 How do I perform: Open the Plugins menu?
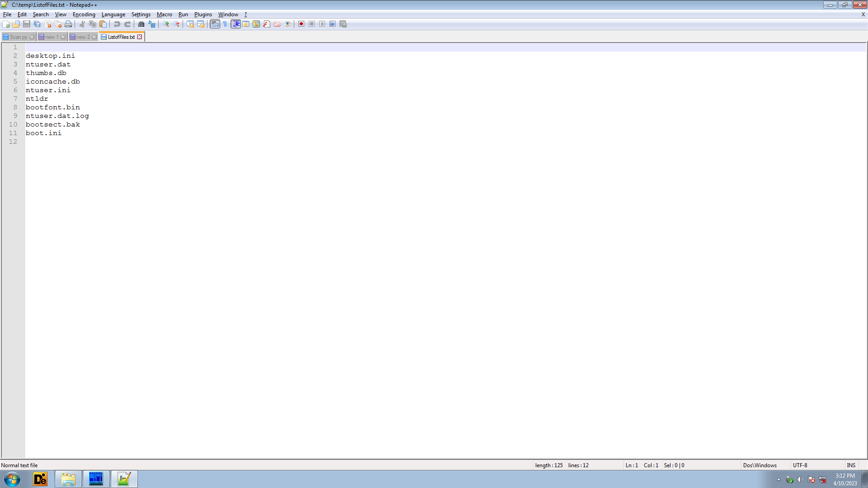click(x=203, y=14)
